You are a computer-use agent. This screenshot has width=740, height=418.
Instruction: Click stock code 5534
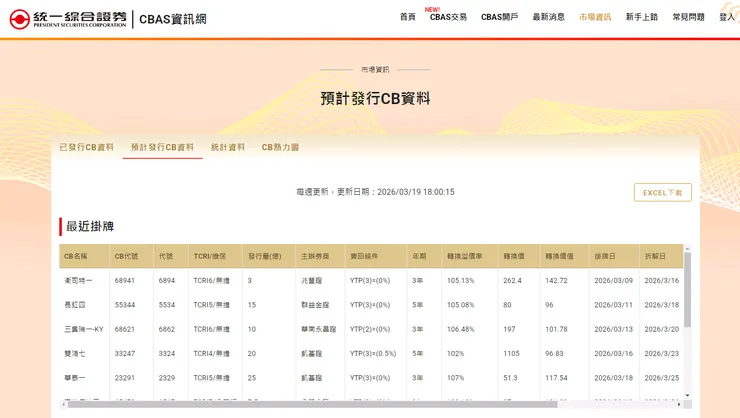point(167,305)
